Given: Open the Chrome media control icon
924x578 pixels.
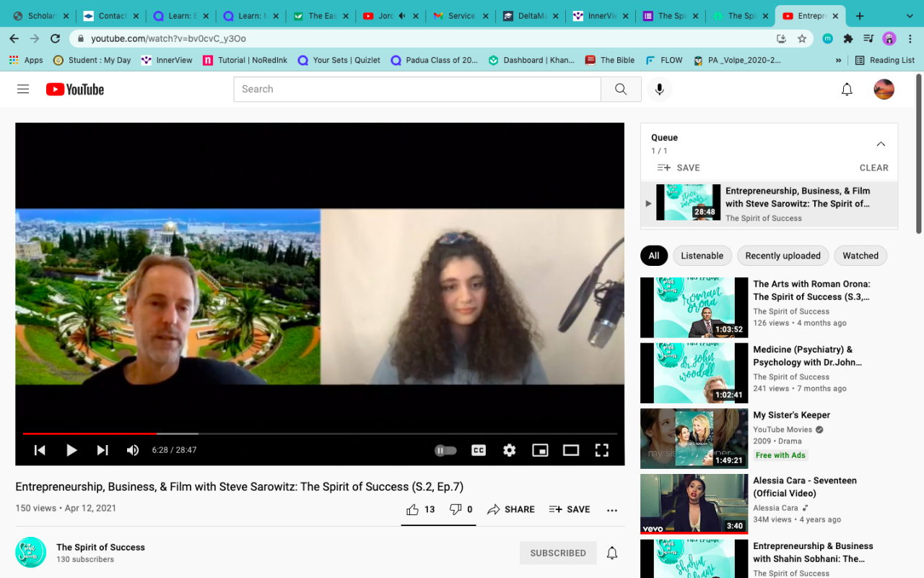Looking at the screenshot, I should click(868, 38).
